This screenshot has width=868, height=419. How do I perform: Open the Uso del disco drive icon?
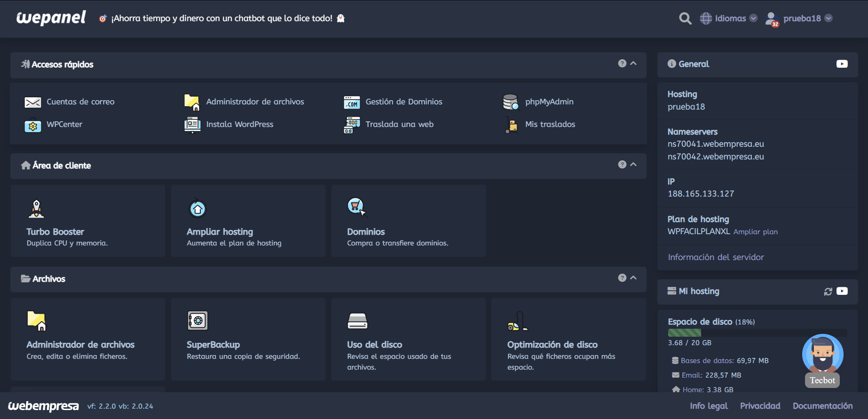click(357, 321)
